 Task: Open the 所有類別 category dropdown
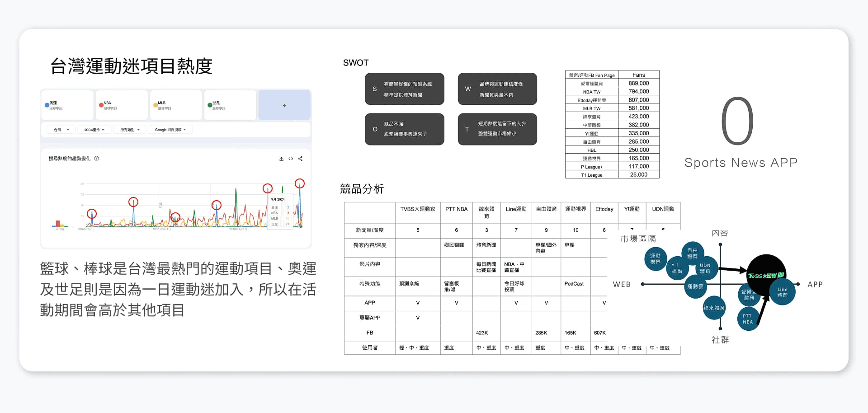(130, 130)
